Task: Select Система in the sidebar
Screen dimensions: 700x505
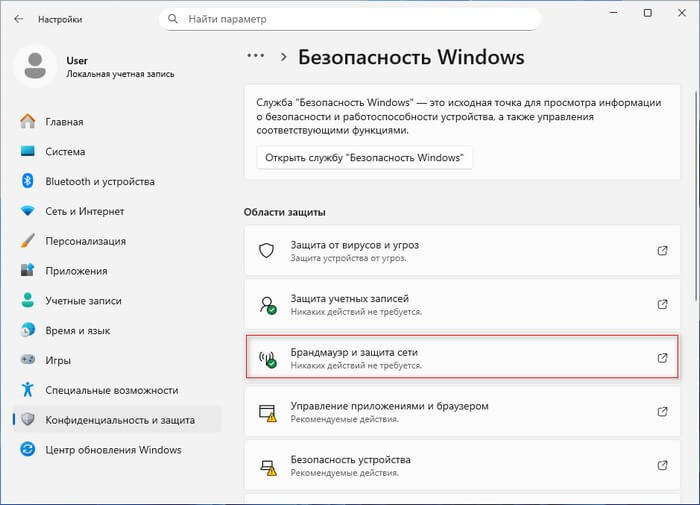Action: coord(65,152)
